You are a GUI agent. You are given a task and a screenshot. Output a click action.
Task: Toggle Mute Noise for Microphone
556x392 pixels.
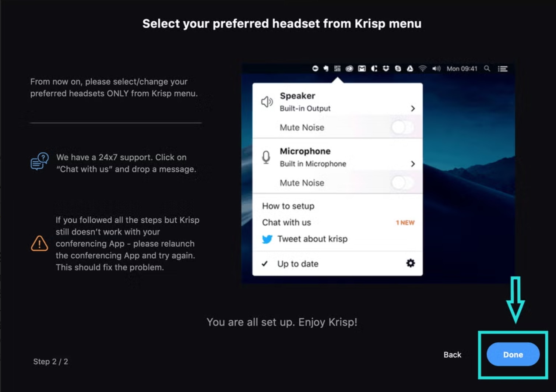pos(403,183)
